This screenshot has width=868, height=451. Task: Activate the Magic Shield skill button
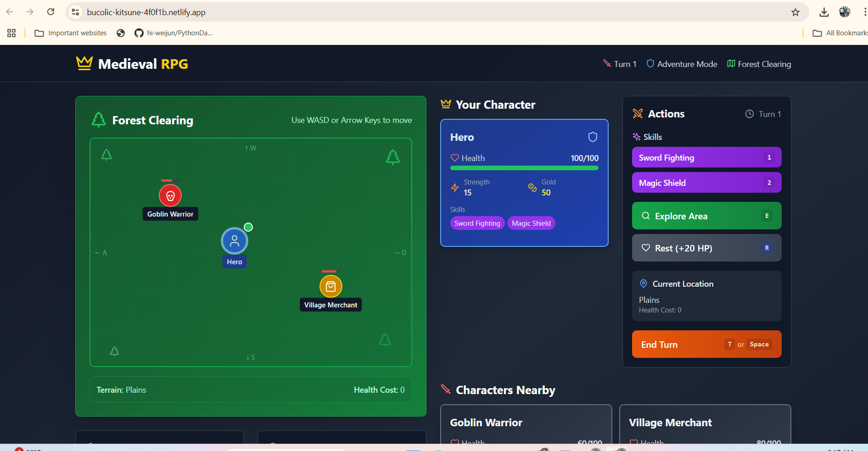click(706, 183)
